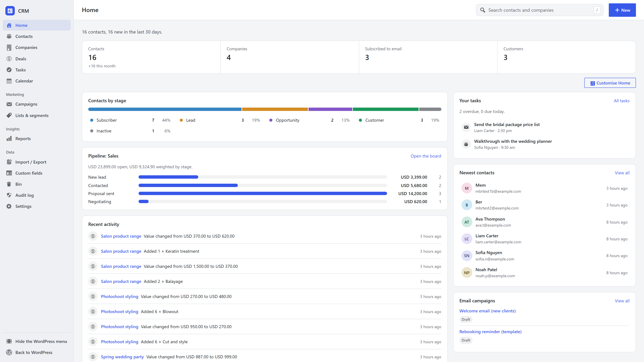The height and width of the screenshot is (362, 644).
Task: Click the Tasks checkmark icon
Action: (9, 70)
